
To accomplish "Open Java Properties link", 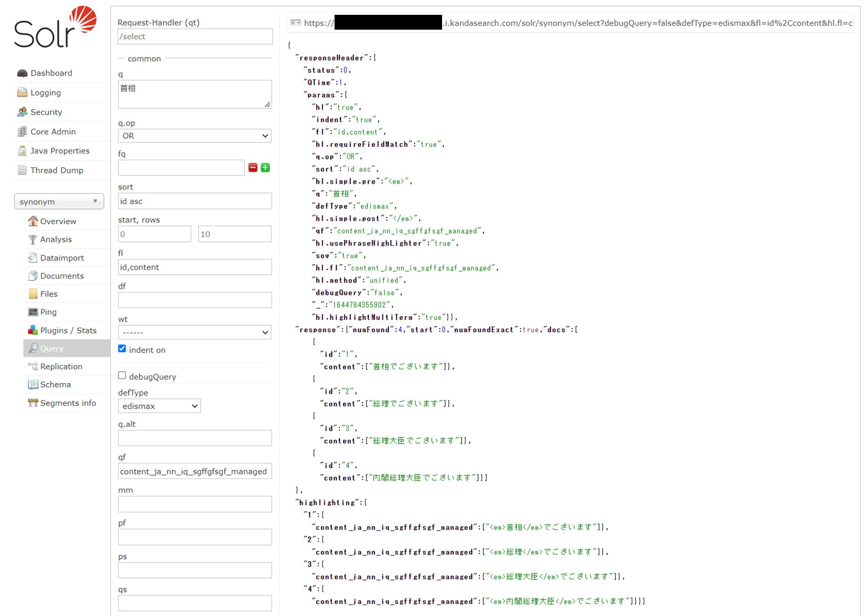I will [x=60, y=151].
